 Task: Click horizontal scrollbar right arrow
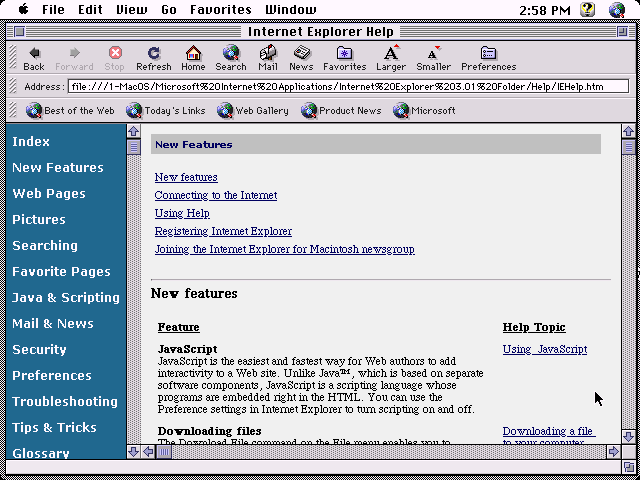tap(613, 451)
